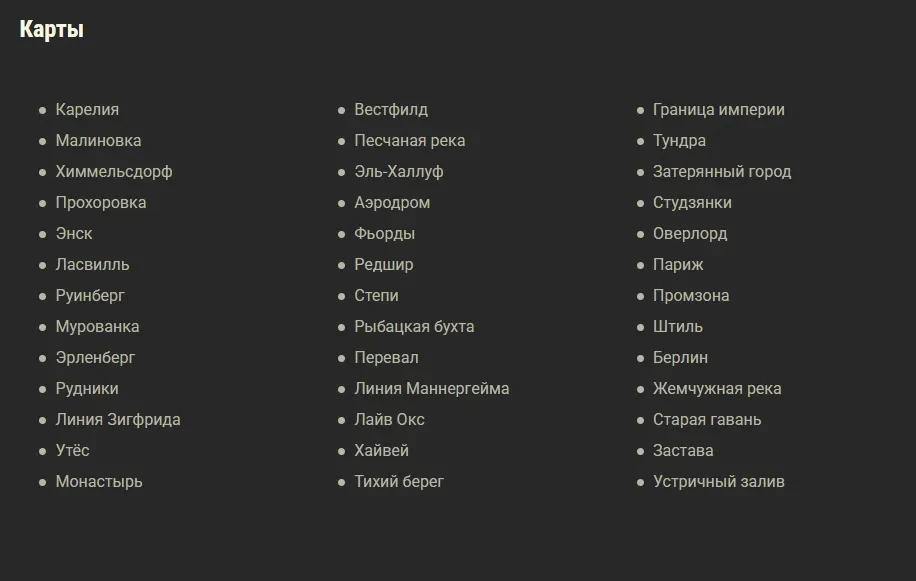Click the Граница империи link
This screenshot has width=916, height=581.
(x=719, y=110)
